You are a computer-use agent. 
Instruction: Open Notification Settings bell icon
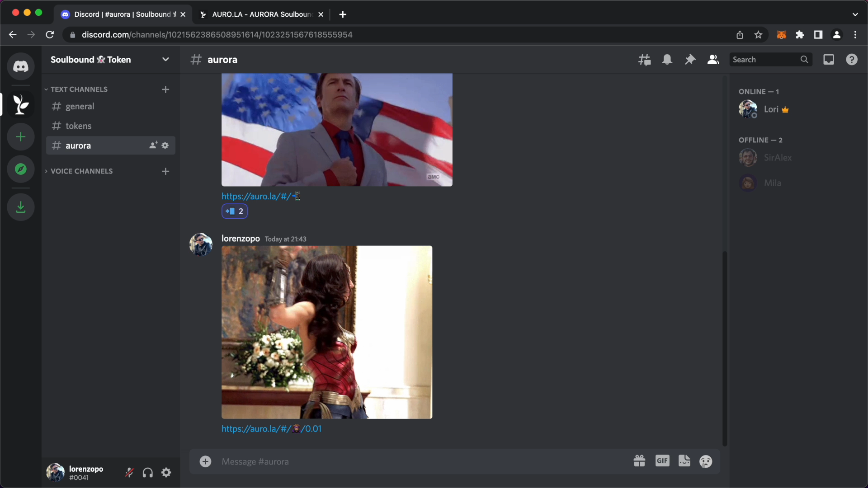click(667, 60)
